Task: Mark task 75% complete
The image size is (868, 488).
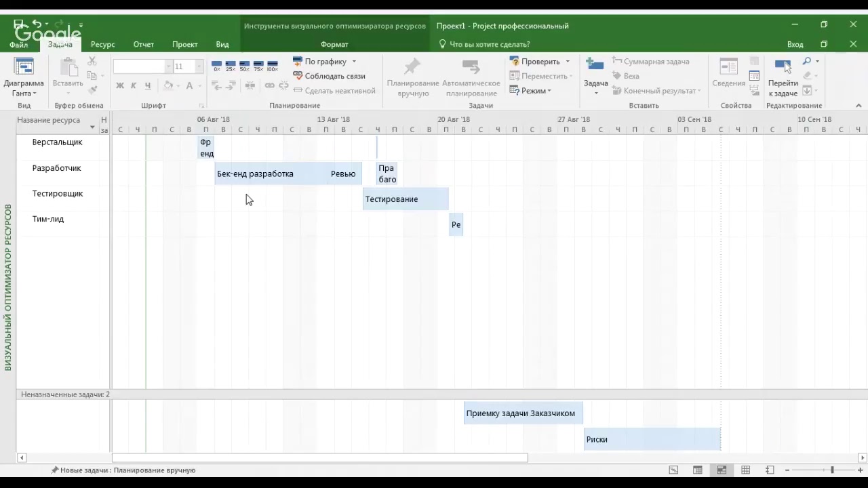Action: (258, 66)
